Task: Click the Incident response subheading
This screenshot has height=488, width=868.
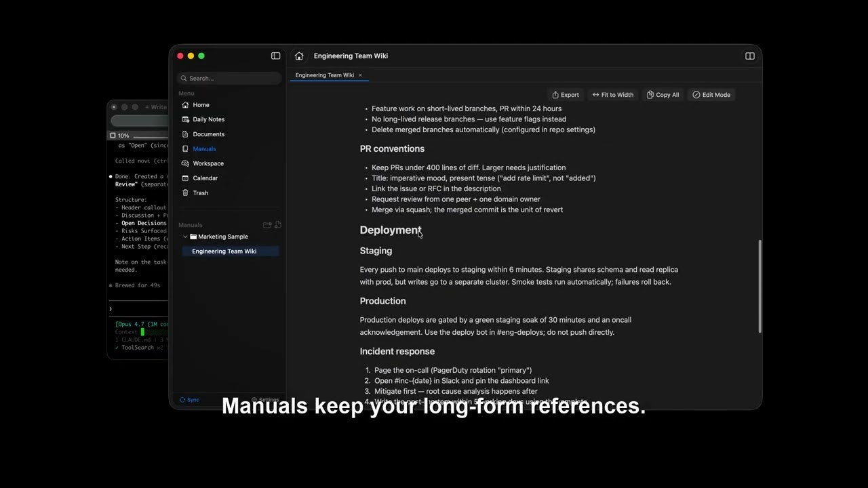Action: tap(397, 351)
